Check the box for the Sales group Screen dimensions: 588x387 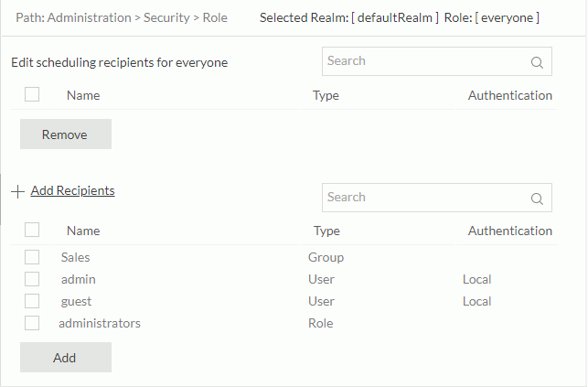pos(32,257)
